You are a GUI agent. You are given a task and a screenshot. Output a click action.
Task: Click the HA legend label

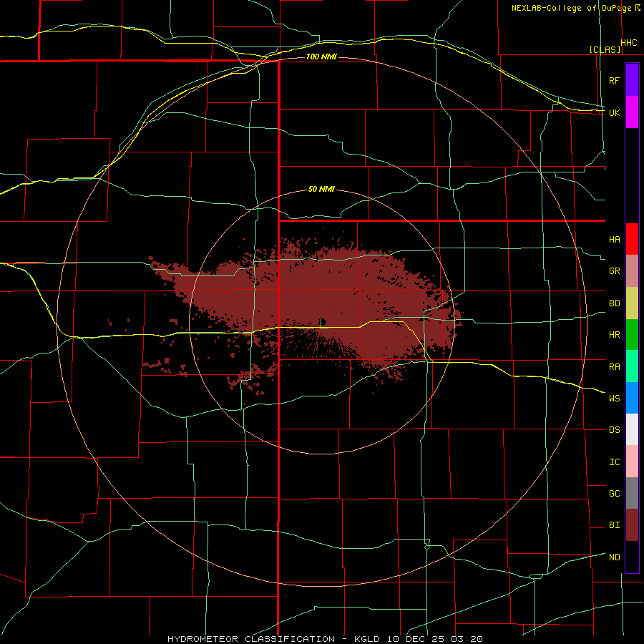point(614,240)
